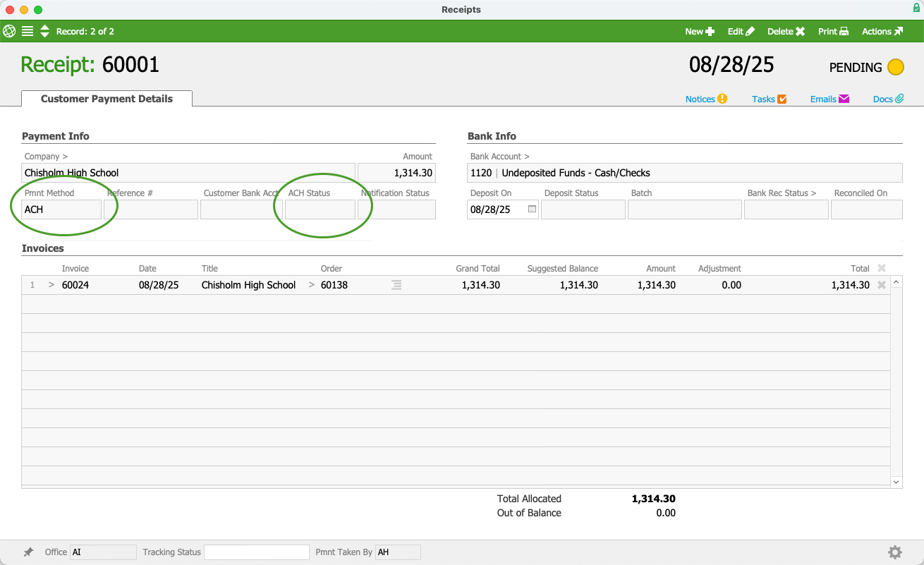Click the payment Amount field 1,314.30
Image resolution: width=924 pixels, height=565 pixels.
click(396, 173)
